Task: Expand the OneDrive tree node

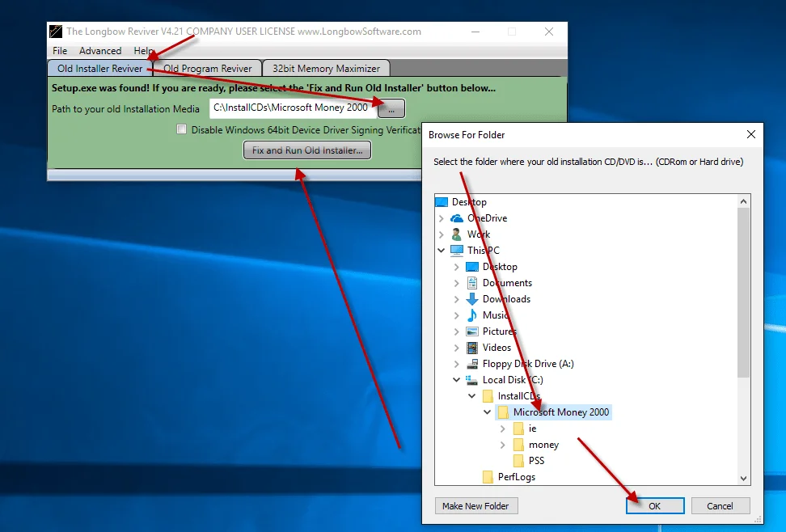Action: pyautogui.click(x=442, y=218)
